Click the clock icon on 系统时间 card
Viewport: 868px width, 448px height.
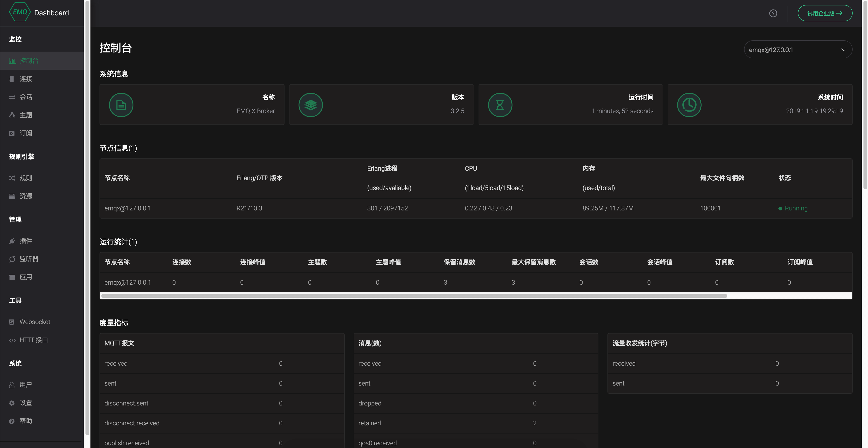coord(689,105)
